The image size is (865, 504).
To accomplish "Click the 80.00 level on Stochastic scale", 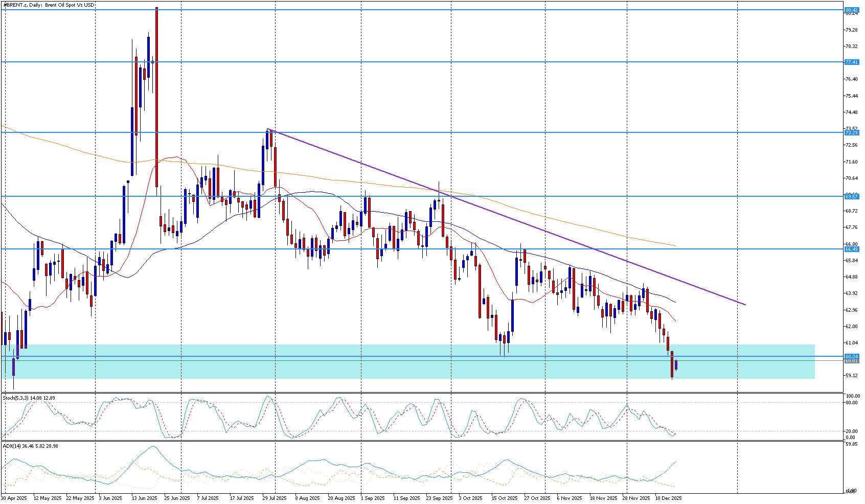I will coord(851,403).
